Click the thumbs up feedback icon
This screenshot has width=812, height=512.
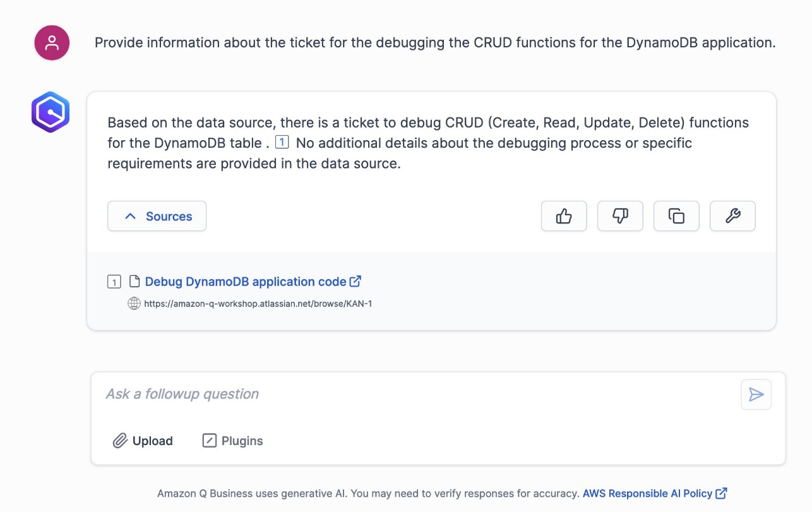click(564, 217)
